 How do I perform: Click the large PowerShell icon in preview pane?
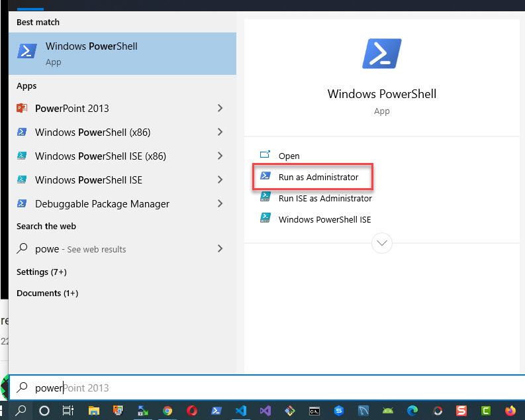tap(382, 54)
